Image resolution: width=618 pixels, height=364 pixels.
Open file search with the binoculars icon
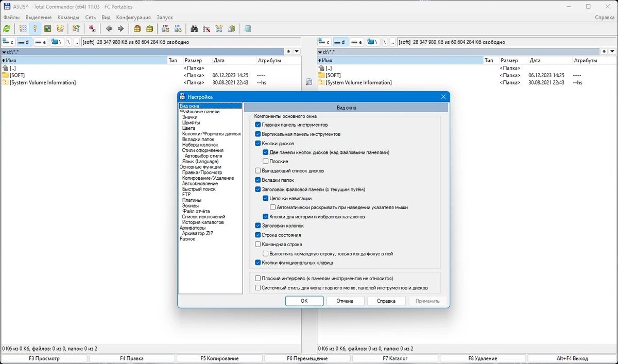pos(194,29)
